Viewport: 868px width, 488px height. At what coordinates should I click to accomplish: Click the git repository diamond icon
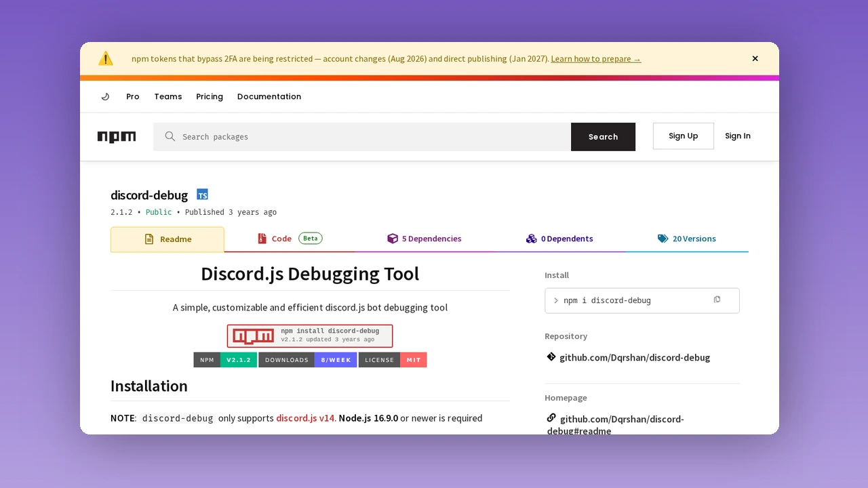coord(551,357)
